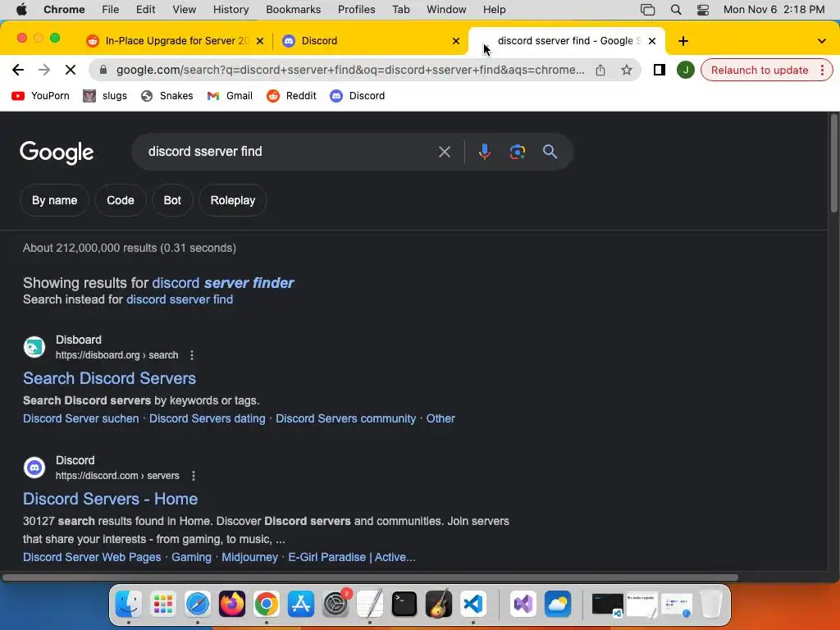Close the In-Place Upgrade tab
The image size is (840, 630).
(260, 41)
